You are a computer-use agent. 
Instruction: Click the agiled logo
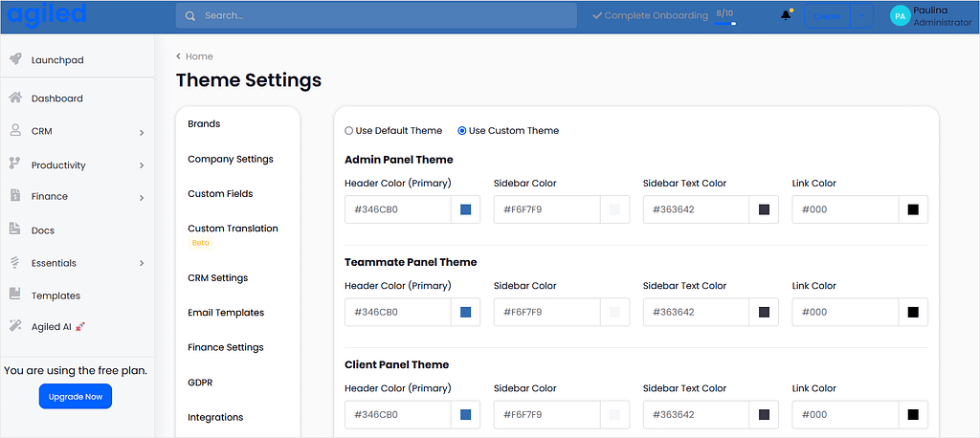(47, 15)
